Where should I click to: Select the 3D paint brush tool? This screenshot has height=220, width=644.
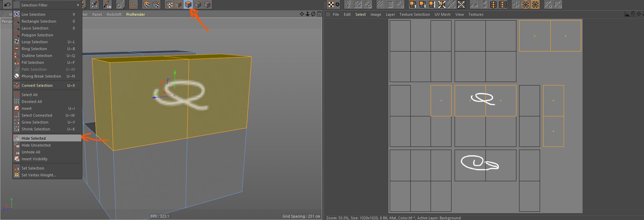tap(107, 4)
